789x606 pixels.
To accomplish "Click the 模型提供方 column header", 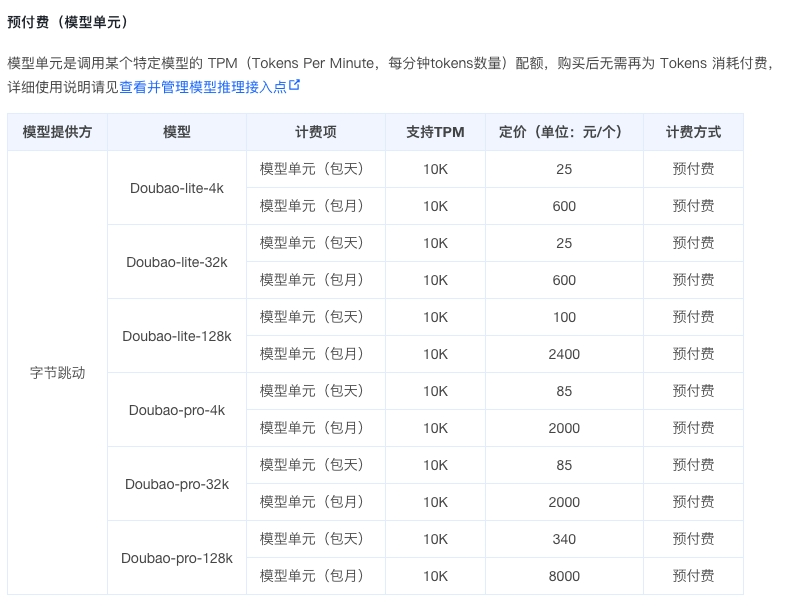I will 57,132.
